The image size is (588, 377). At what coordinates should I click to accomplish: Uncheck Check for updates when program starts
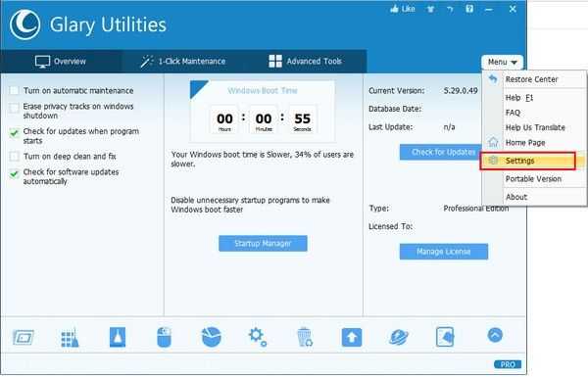click(x=14, y=133)
